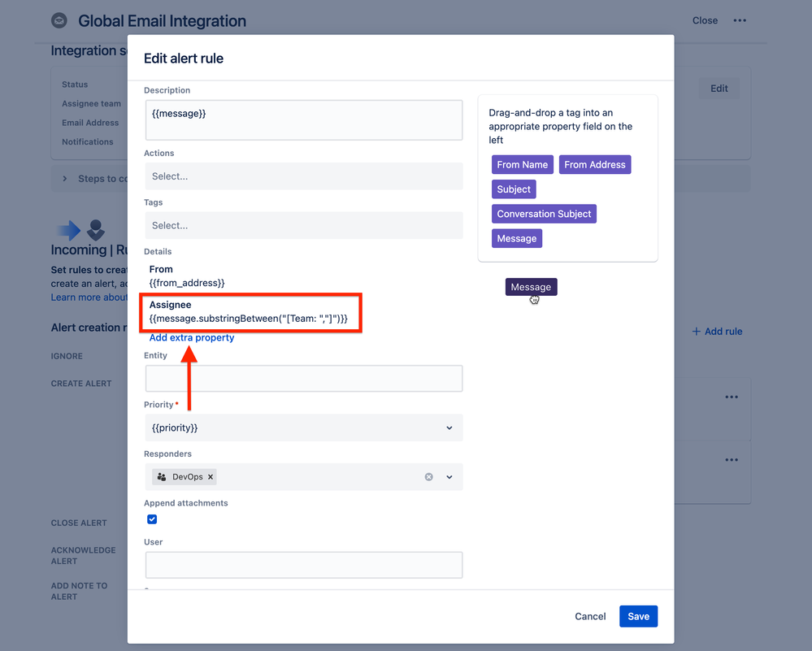
Task: Click the Assignee property value
Action: pos(249,319)
